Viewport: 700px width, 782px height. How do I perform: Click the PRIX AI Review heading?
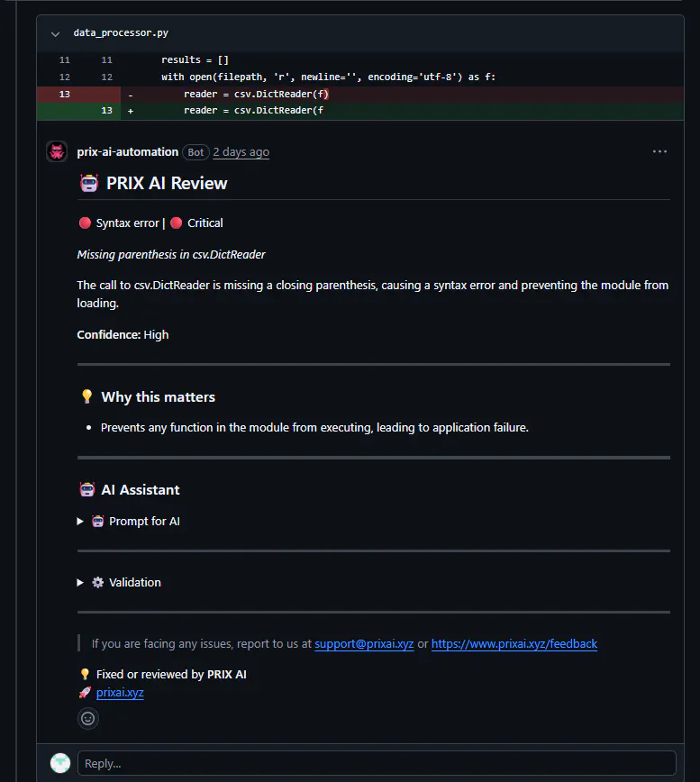point(167,184)
